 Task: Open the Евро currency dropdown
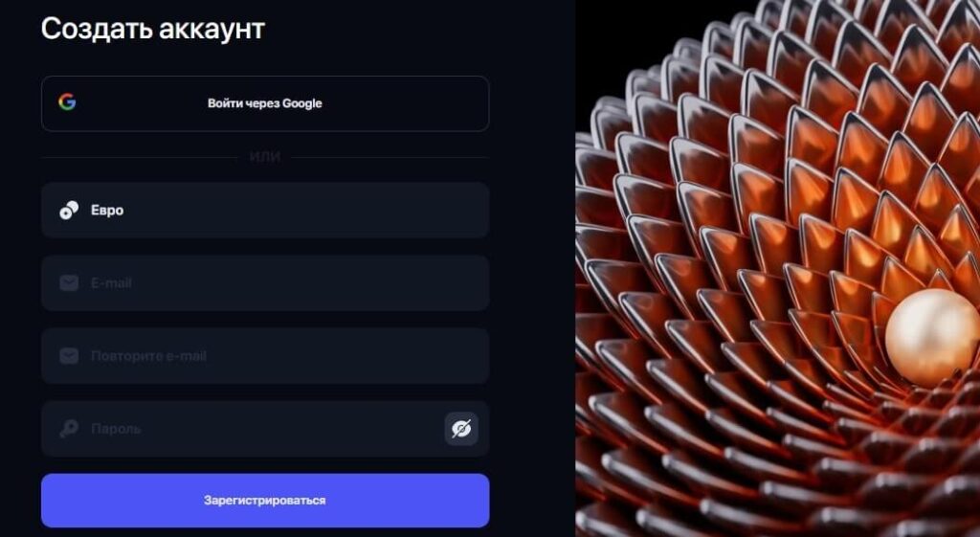[x=265, y=210]
